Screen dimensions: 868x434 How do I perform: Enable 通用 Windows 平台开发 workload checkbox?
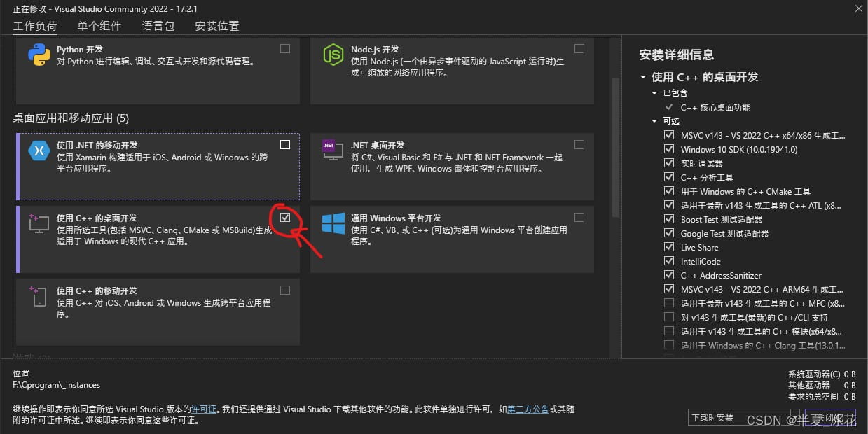(x=579, y=218)
